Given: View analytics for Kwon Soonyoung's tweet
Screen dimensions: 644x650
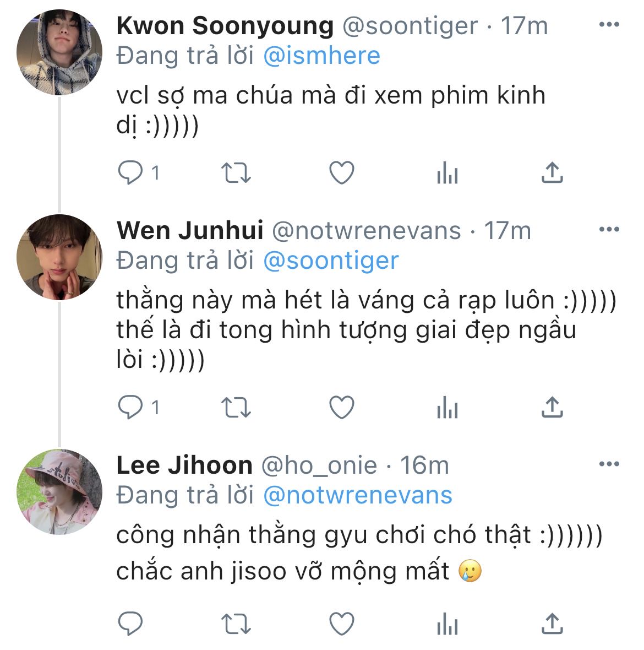Looking at the screenshot, I should tap(447, 173).
